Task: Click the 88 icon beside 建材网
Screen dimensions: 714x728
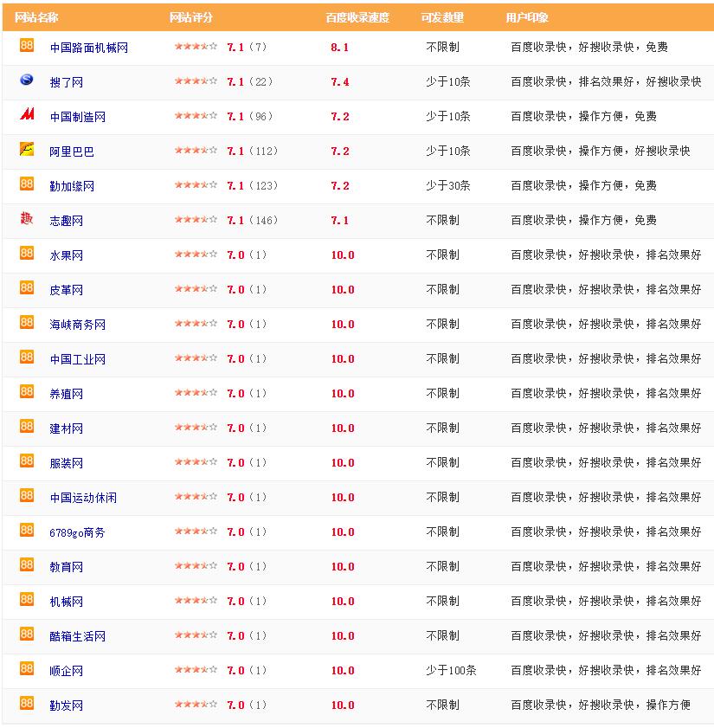Action: (27, 426)
